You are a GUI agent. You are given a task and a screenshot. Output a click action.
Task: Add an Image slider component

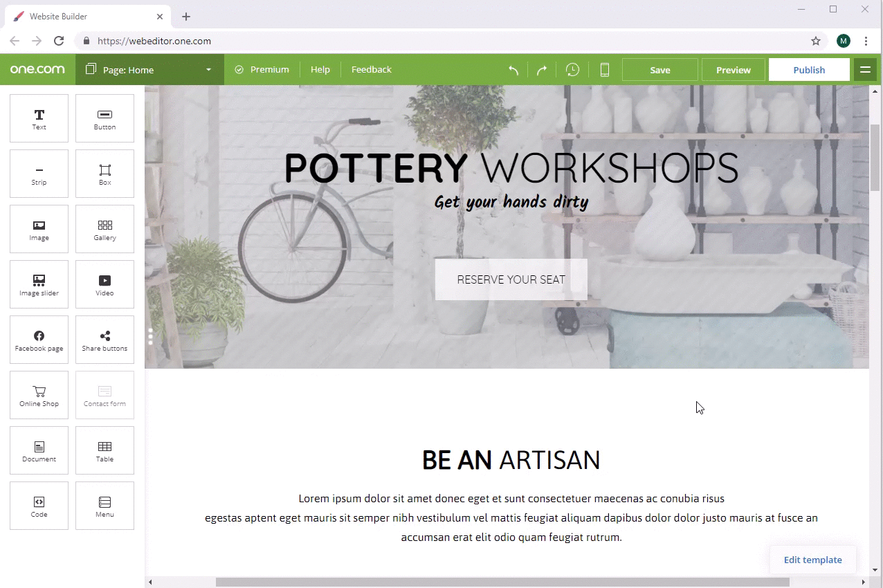coord(39,284)
